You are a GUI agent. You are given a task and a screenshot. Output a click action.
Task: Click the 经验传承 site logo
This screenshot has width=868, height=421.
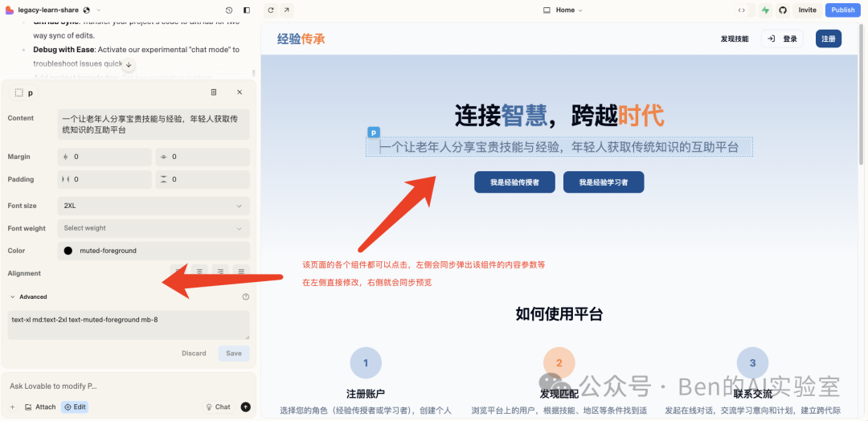coord(301,39)
